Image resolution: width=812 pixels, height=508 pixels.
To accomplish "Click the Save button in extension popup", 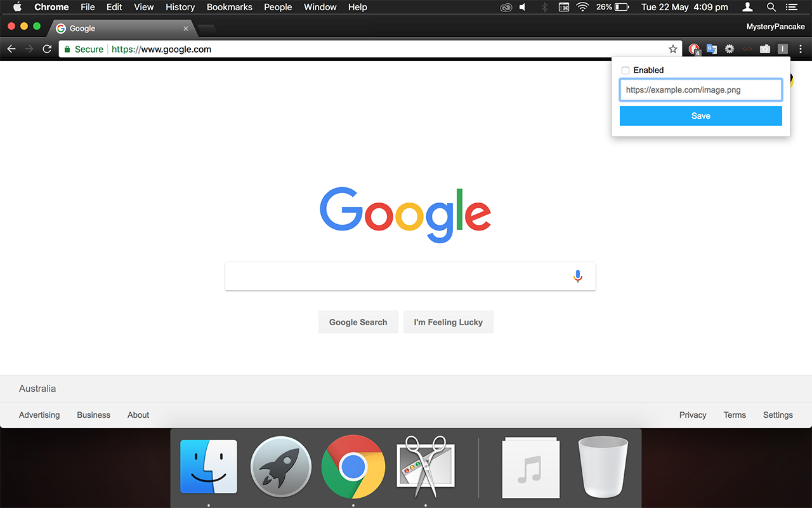I will (701, 116).
